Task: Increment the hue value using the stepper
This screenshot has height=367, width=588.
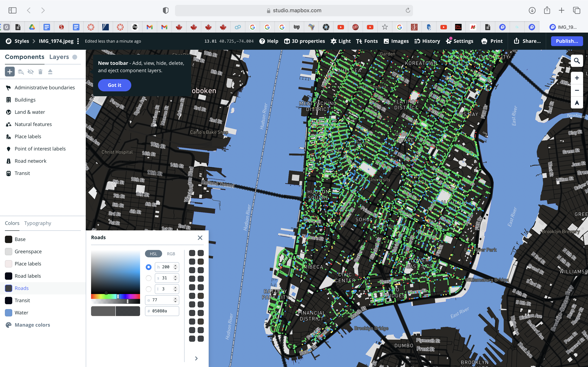Action: pos(175,265)
